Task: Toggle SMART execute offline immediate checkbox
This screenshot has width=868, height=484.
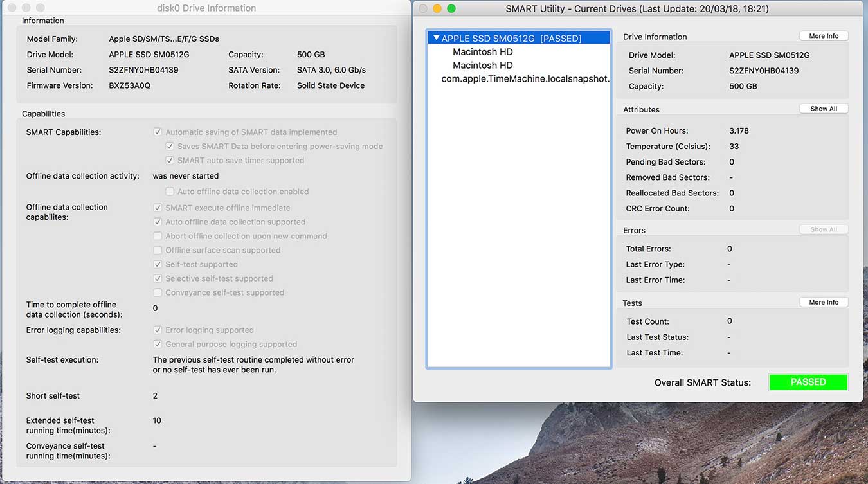Action: pyautogui.click(x=158, y=208)
